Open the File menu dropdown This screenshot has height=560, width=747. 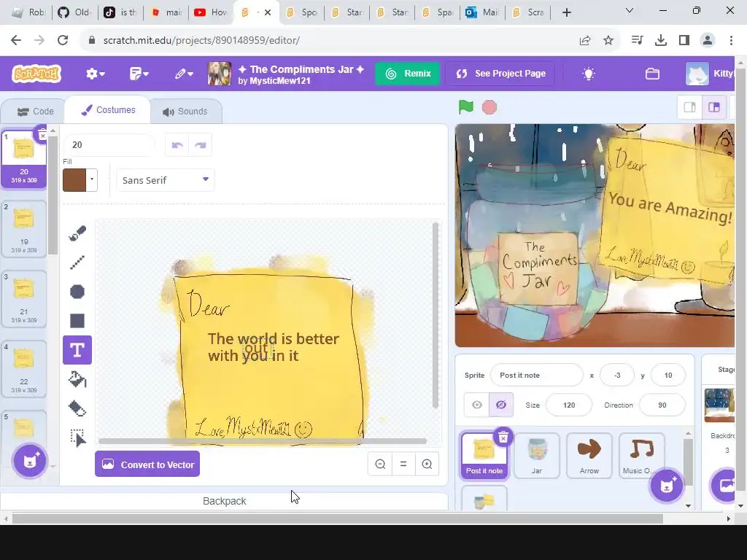139,74
